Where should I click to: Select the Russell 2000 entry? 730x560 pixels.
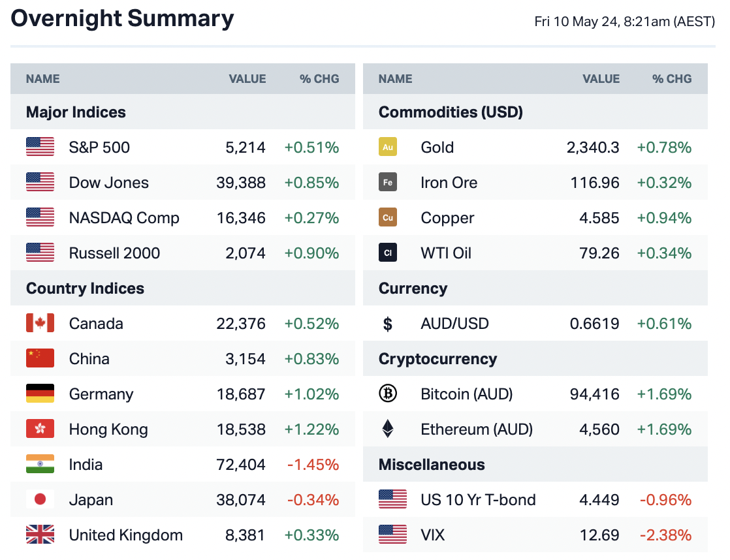(x=114, y=253)
